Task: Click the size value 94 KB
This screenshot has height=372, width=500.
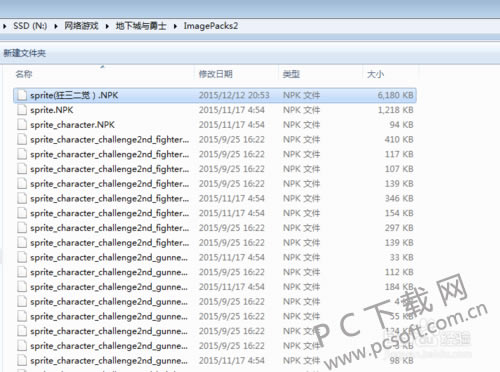Action: click(x=401, y=125)
